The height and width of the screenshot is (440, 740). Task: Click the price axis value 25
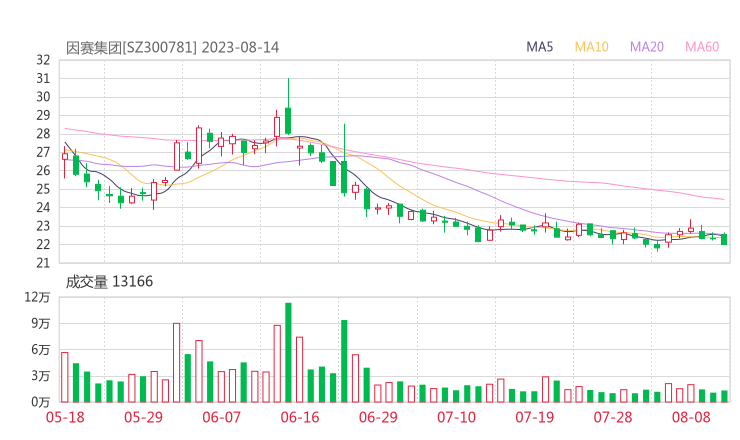coord(43,189)
